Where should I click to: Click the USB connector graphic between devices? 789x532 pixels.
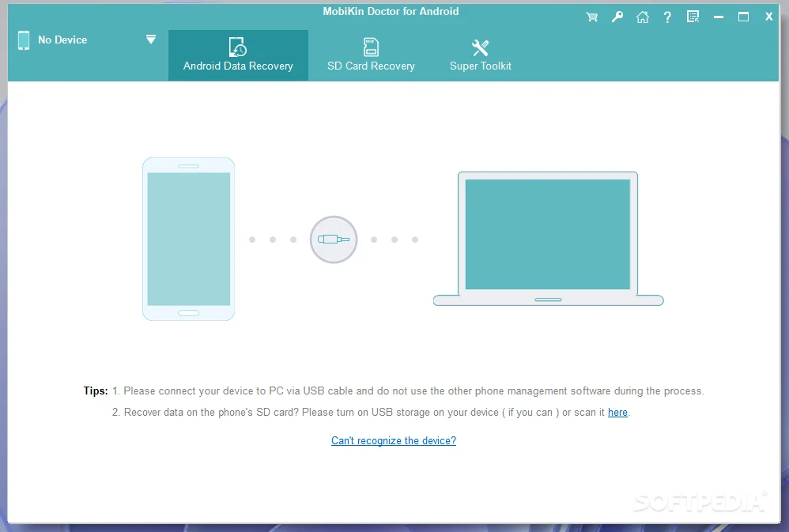pyautogui.click(x=333, y=239)
